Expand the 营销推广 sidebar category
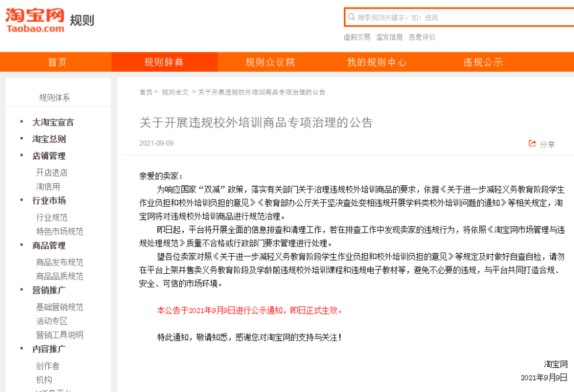 51,290
